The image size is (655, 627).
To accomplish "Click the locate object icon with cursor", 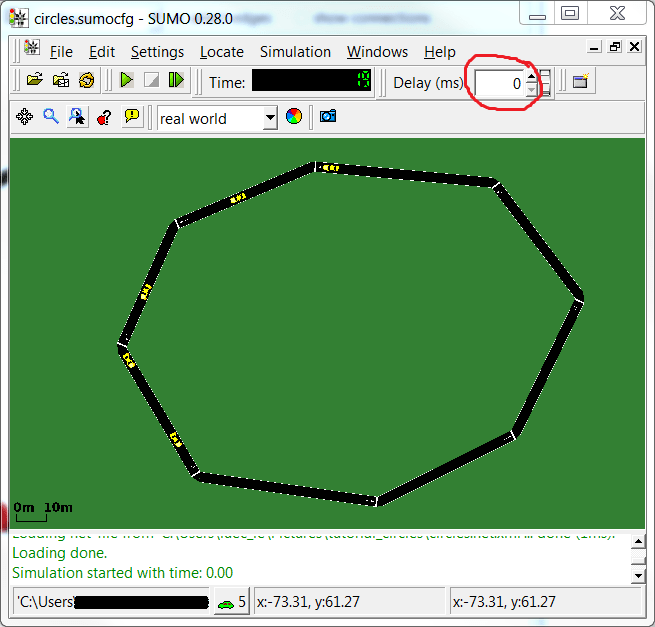I will pyautogui.click(x=77, y=117).
